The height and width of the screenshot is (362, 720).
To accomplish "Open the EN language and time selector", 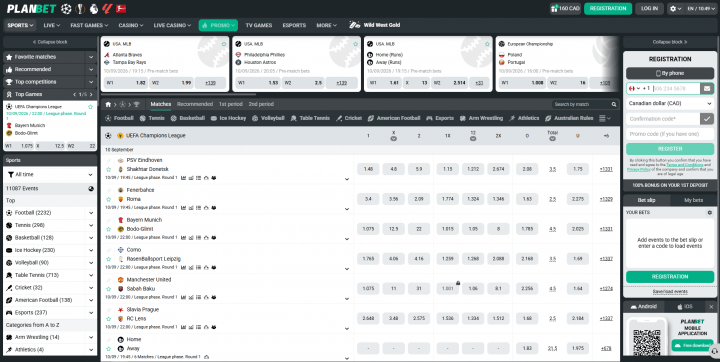I will (701, 8).
